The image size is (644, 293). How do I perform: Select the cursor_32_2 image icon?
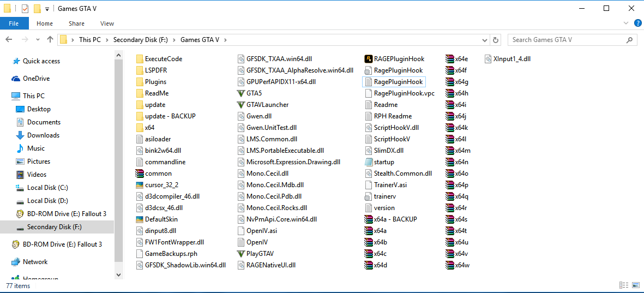point(140,185)
